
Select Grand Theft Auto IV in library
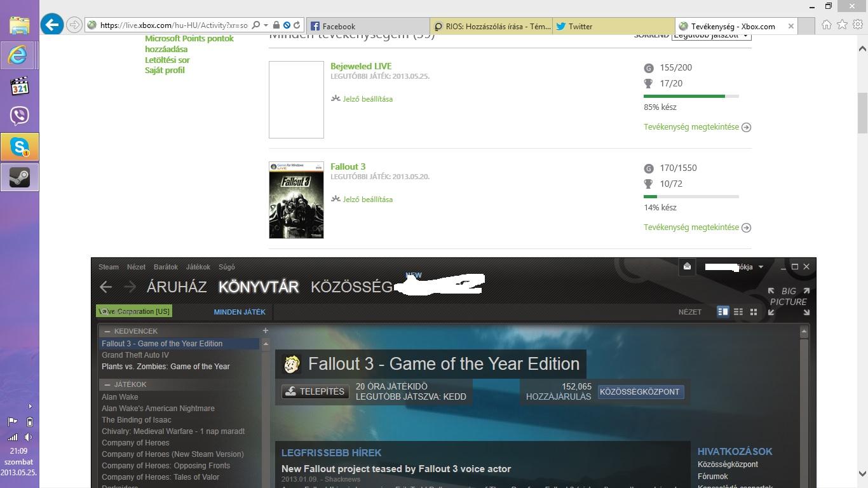pyautogui.click(x=135, y=355)
